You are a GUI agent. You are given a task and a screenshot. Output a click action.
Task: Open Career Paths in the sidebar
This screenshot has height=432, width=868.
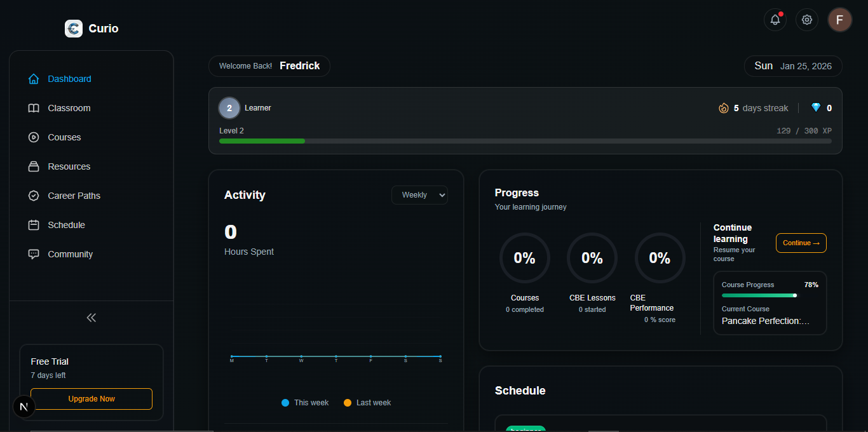[x=74, y=196]
